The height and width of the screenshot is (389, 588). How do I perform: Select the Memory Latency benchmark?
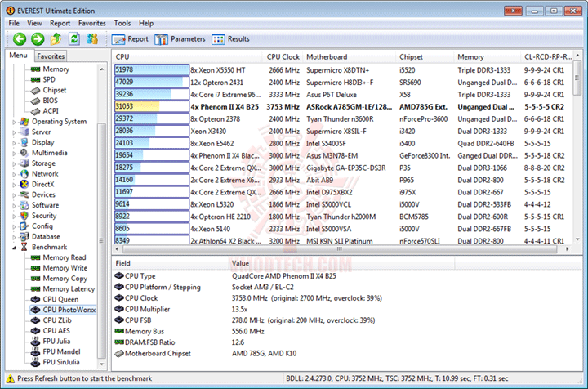(x=69, y=289)
